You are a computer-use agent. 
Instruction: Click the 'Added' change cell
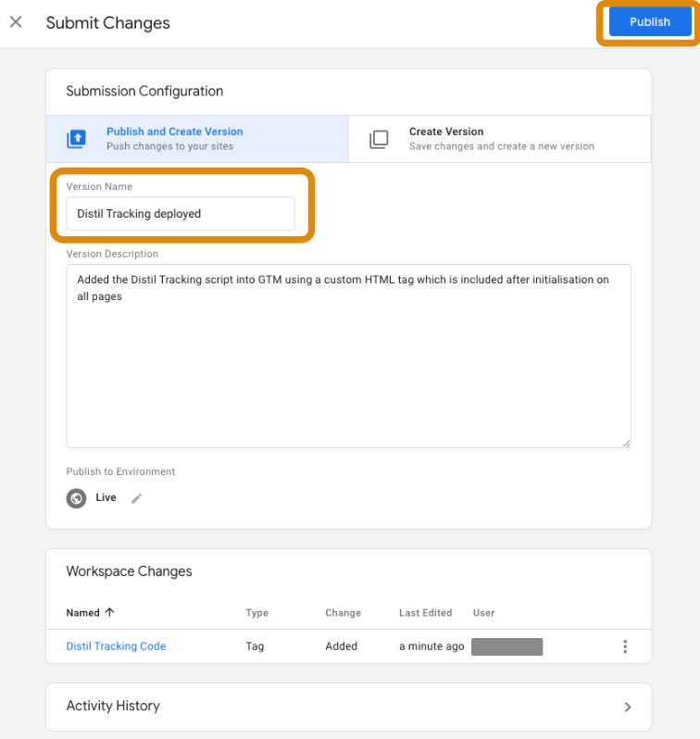tap(342, 646)
